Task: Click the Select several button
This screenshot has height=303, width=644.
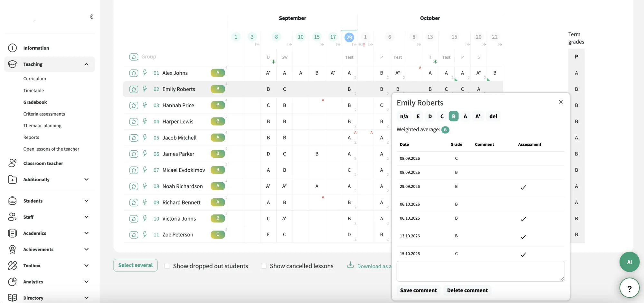Action: tap(135, 265)
